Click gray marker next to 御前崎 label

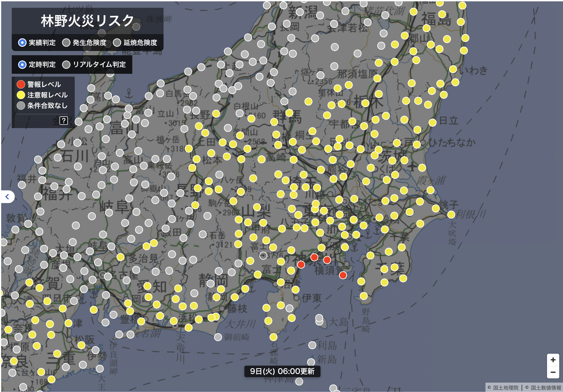pos(218,337)
